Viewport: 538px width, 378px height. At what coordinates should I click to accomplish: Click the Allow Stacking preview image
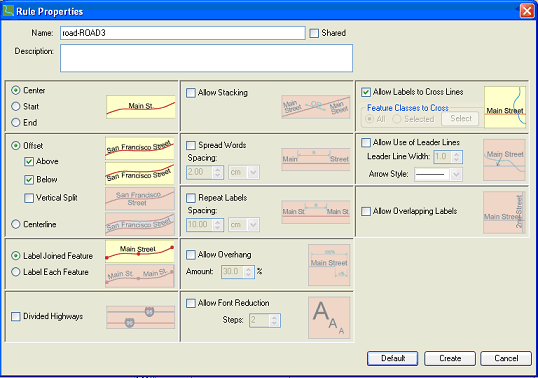pos(316,107)
